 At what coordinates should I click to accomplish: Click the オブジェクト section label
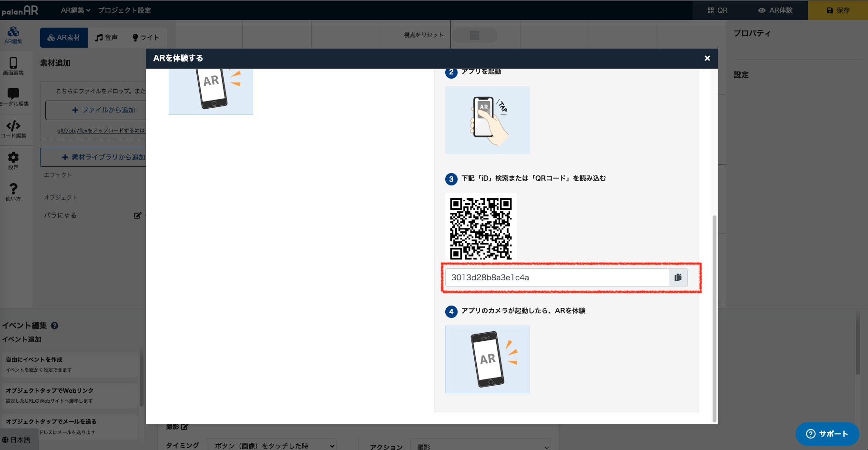point(61,197)
